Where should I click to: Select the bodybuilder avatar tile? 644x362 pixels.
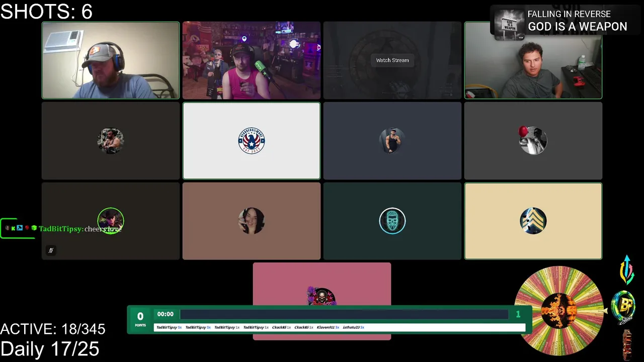coord(111,141)
